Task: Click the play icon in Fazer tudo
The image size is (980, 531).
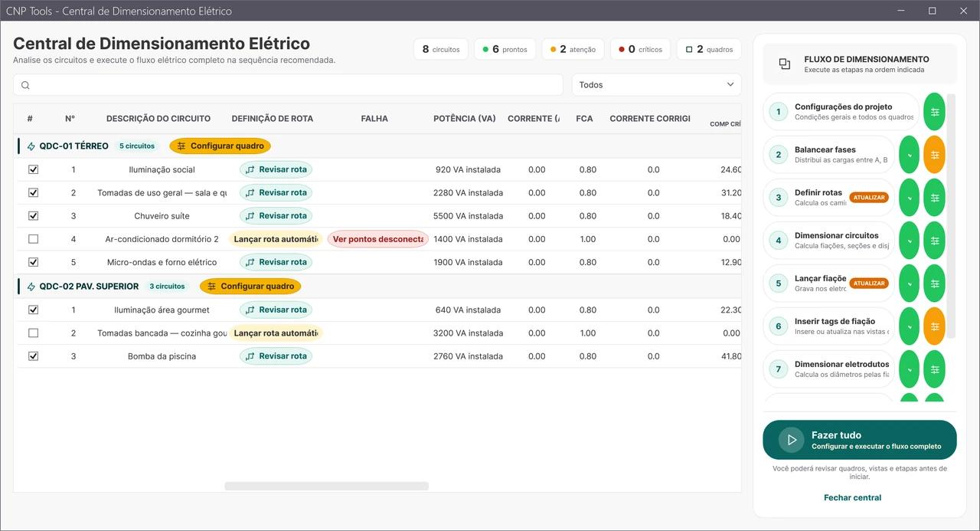Action: pyautogui.click(x=791, y=440)
